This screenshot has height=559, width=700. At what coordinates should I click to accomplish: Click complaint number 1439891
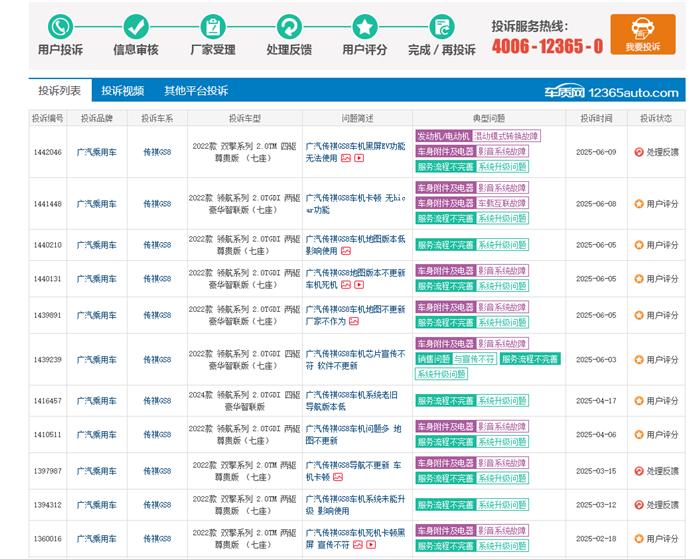tap(47, 315)
